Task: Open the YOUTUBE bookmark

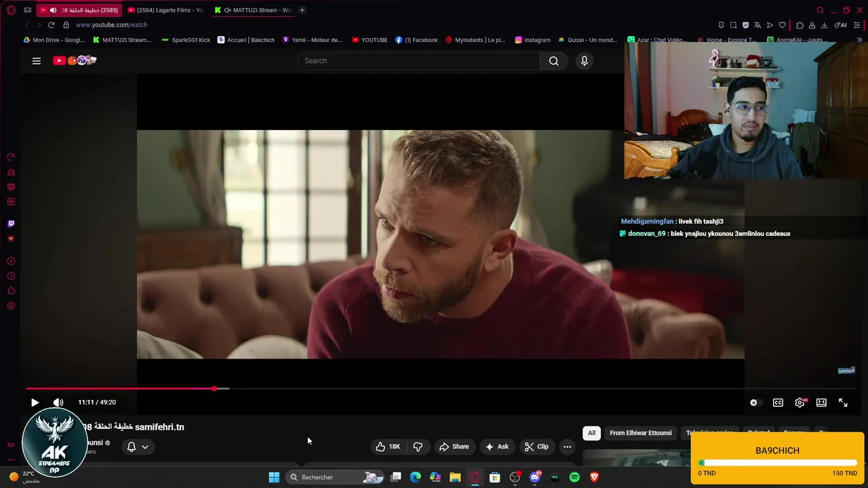Action: click(370, 40)
